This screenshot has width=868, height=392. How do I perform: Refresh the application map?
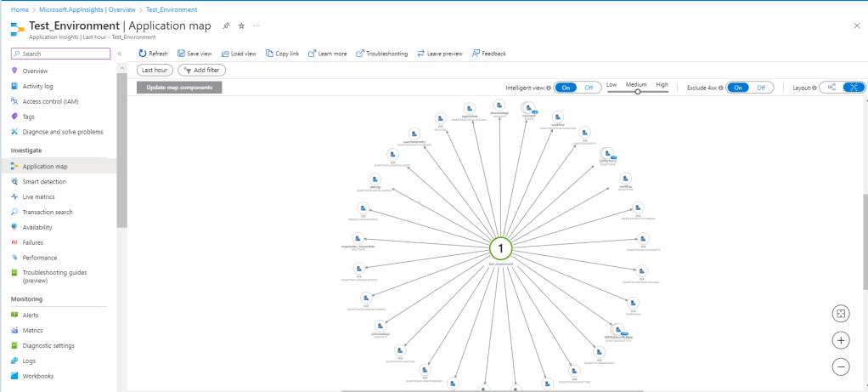tap(153, 54)
